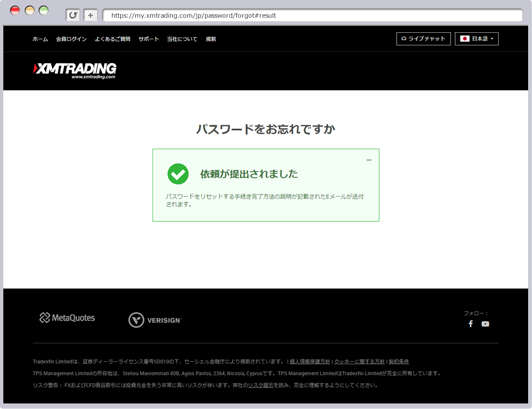Click the MetaQuotes logo in the footer
The height and width of the screenshot is (409, 532).
66,318
